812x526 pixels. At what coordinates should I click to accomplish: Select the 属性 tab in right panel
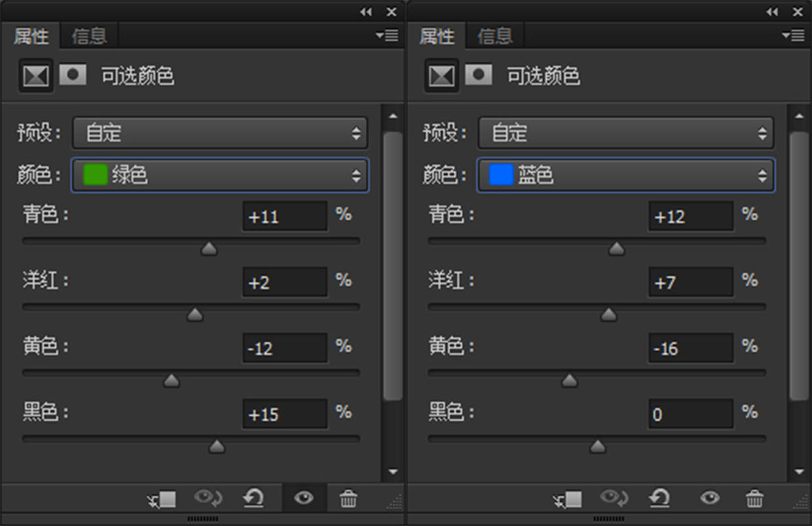437,36
